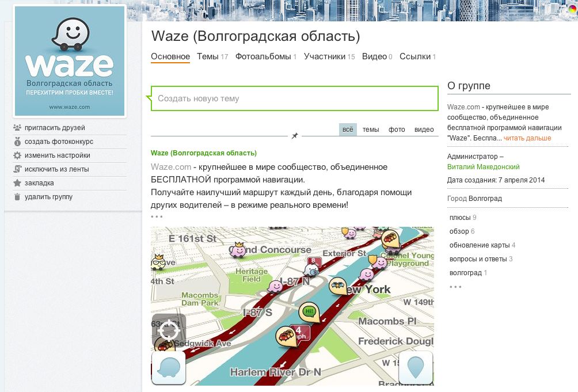The width and height of the screenshot is (578, 392).
Task: Expand the post text via ellipsis dots
Action: pyautogui.click(x=157, y=217)
